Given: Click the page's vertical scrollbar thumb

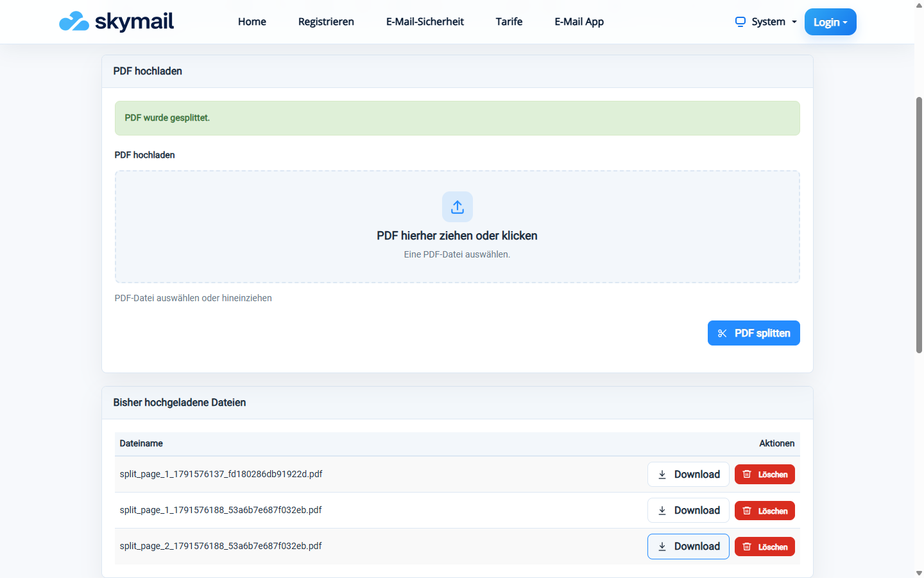Looking at the screenshot, I should (x=919, y=225).
